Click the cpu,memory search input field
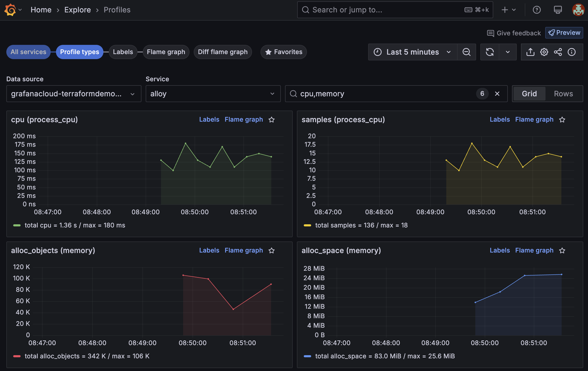This screenshot has height=371, width=588. (369, 94)
